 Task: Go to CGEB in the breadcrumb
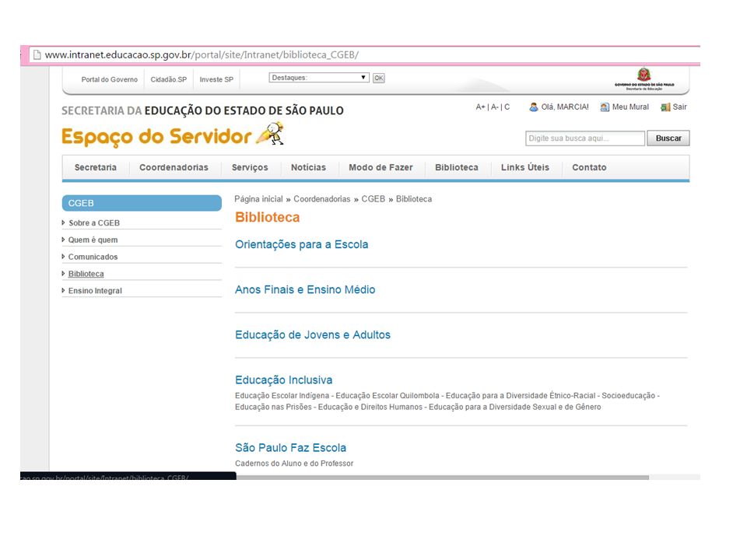(373, 199)
